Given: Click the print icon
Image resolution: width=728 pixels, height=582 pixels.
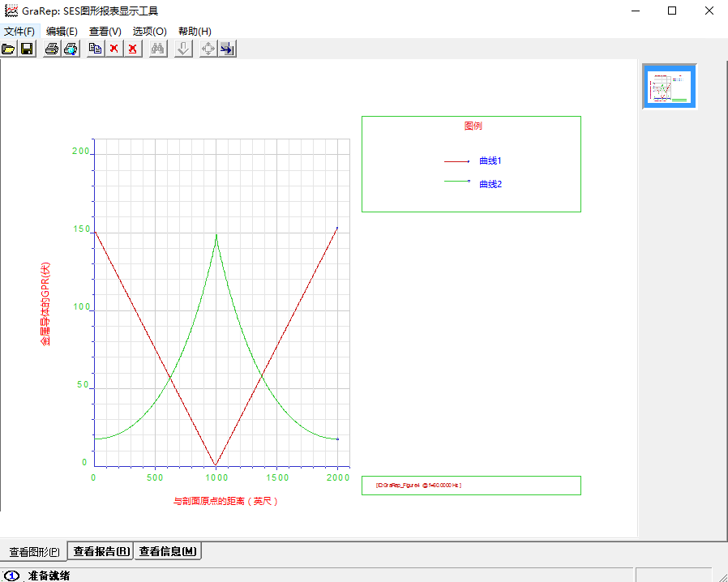Looking at the screenshot, I should tap(52, 49).
